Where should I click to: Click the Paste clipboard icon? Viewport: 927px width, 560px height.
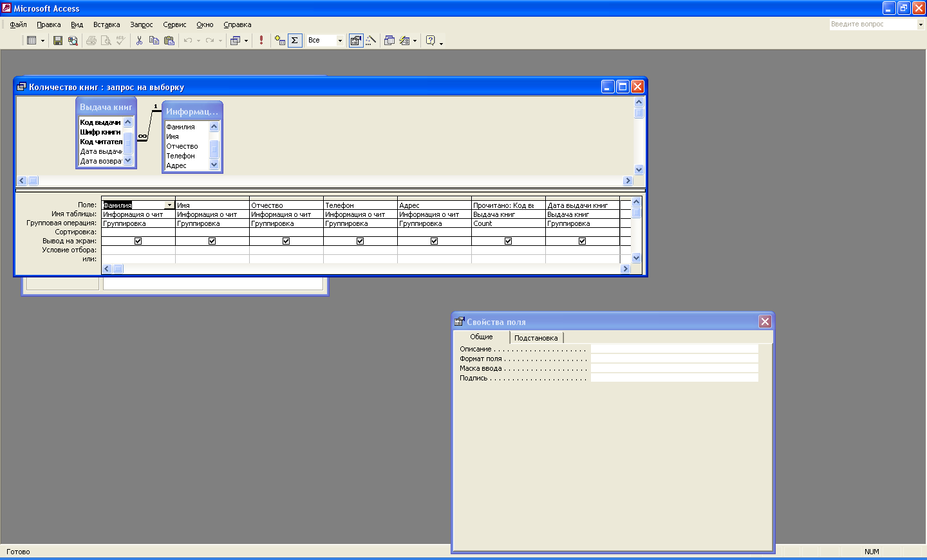click(169, 41)
